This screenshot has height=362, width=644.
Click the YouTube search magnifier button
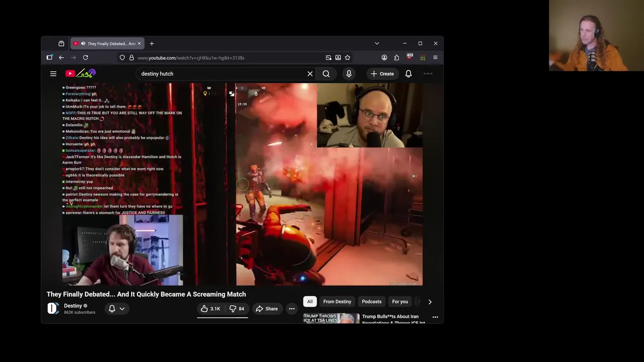click(x=326, y=74)
